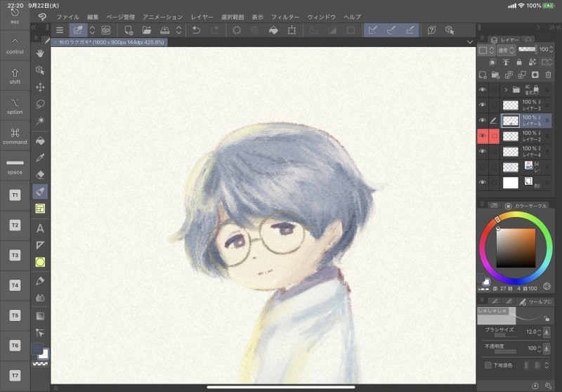This screenshot has height=392, width=562.
Task: Open the 編集 menu
Action: (x=93, y=17)
